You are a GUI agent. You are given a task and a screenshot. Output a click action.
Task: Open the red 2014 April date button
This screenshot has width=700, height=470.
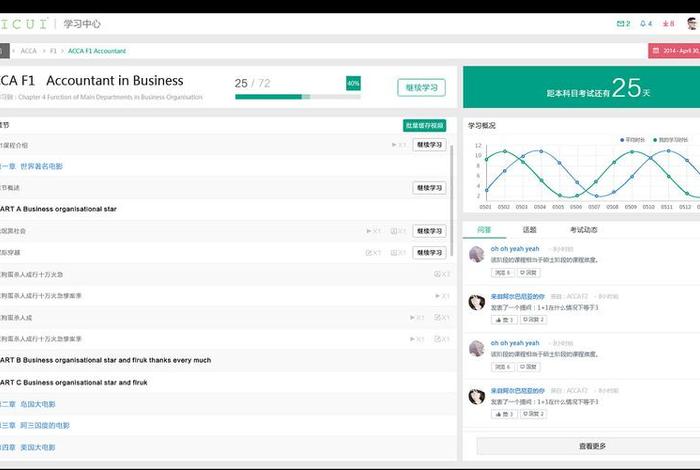coord(674,51)
